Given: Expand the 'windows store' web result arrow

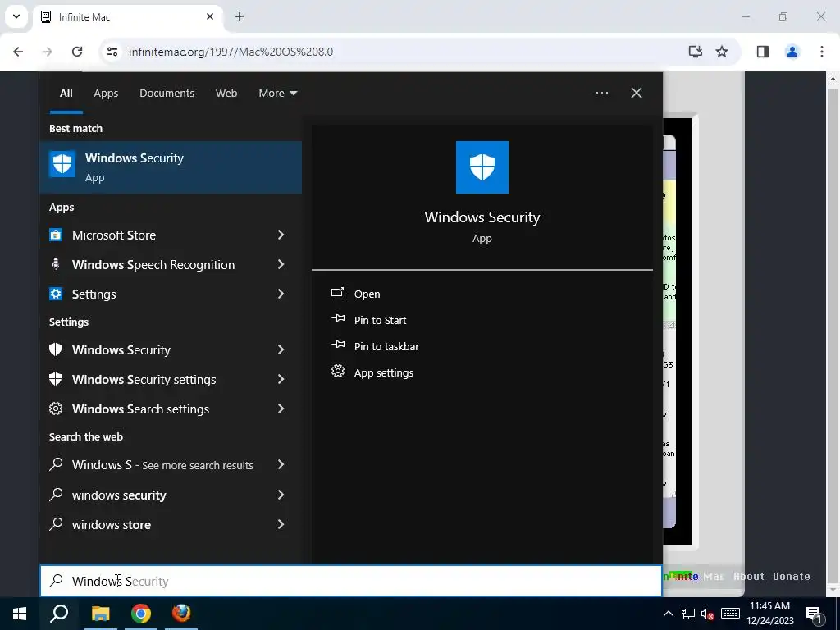Looking at the screenshot, I should pos(281,524).
